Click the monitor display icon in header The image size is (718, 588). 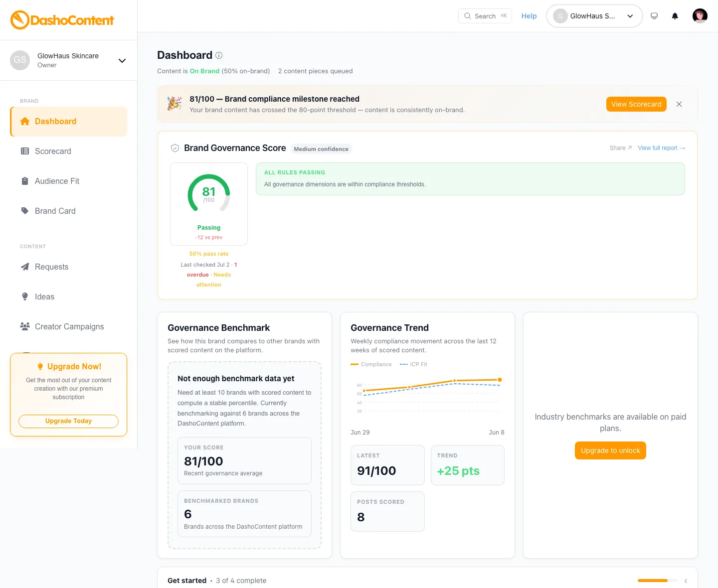(654, 16)
